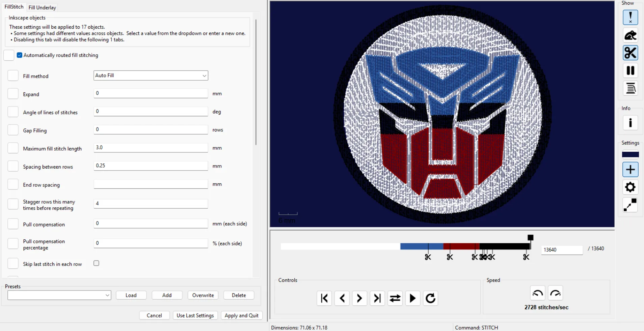
Task: Click the Stagger rows value field
Action: point(151,204)
